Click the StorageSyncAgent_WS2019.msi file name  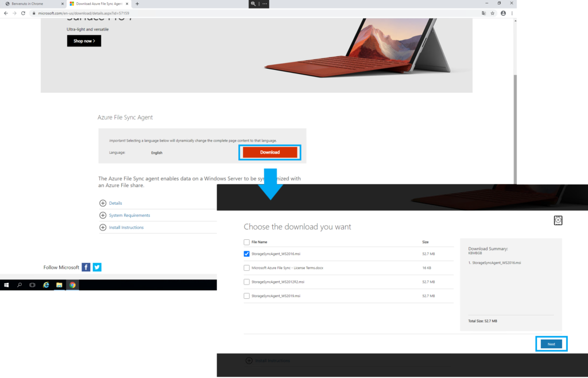[x=276, y=296]
